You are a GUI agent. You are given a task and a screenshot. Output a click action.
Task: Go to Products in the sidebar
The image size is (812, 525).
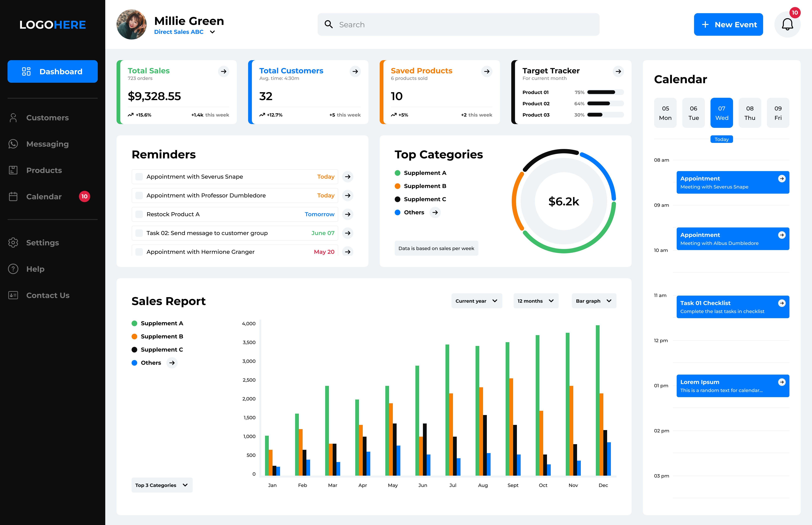click(x=44, y=170)
